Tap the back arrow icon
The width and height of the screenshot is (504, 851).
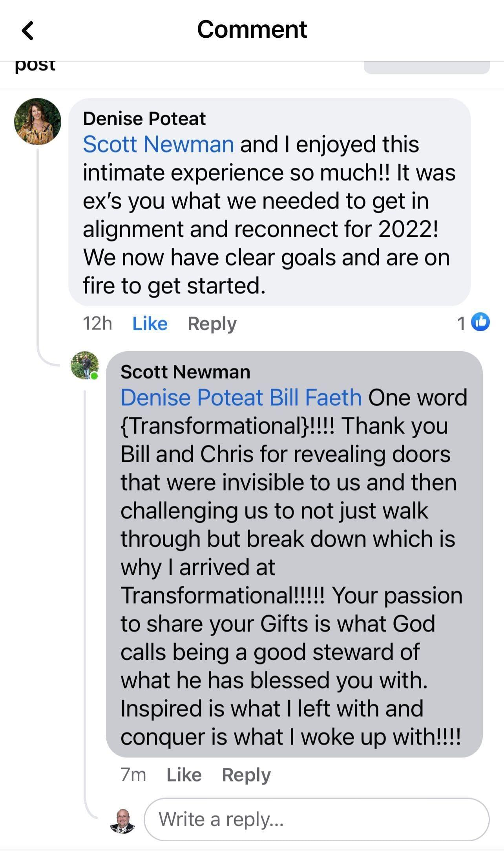[27, 31]
